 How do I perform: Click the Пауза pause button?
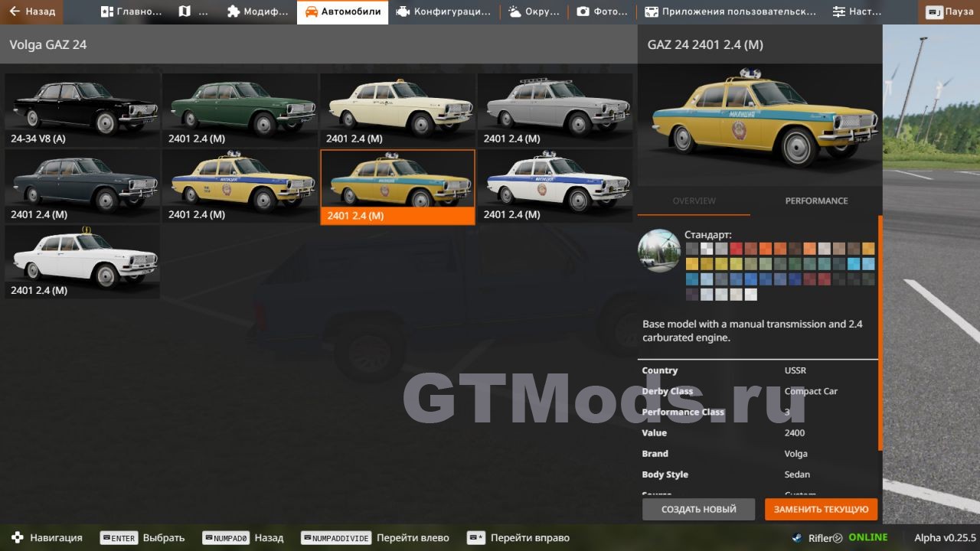[949, 11]
